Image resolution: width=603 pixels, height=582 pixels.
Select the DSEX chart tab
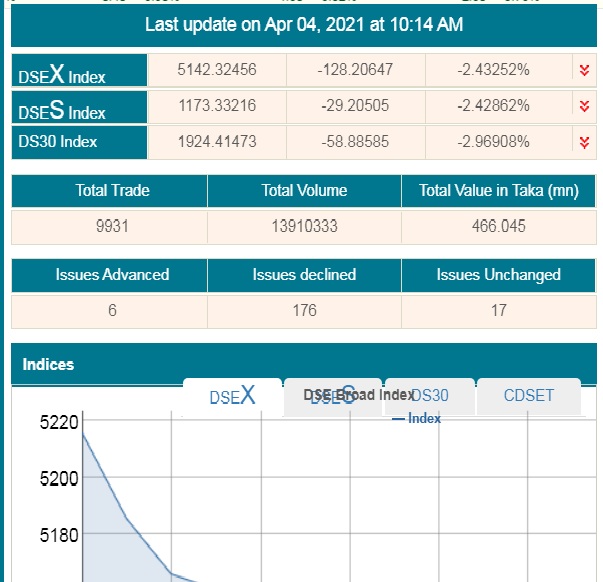click(232, 396)
